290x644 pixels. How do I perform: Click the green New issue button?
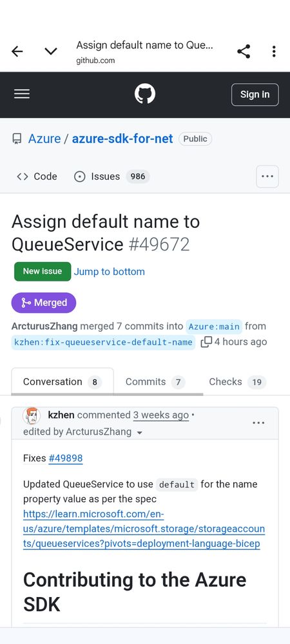point(43,272)
